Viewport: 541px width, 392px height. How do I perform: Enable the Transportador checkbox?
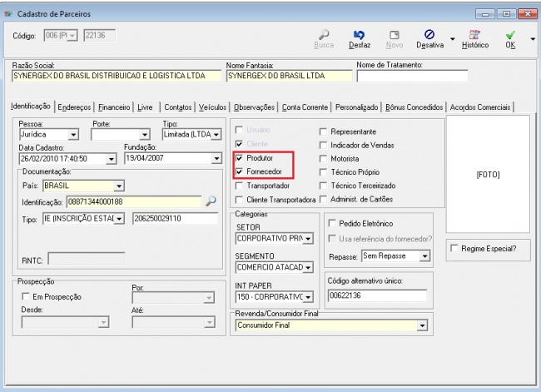[x=240, y=186]
